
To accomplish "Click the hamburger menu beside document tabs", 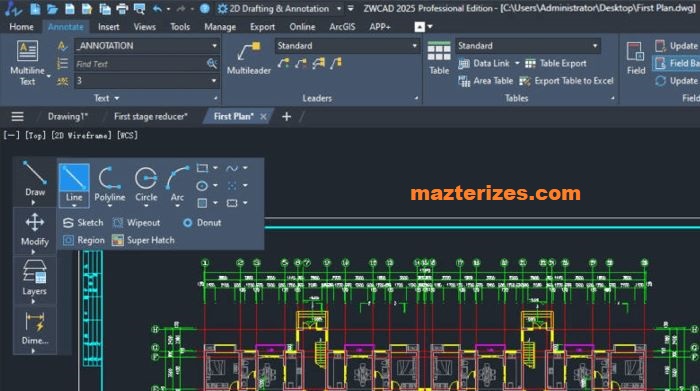I will click(17, 116).
